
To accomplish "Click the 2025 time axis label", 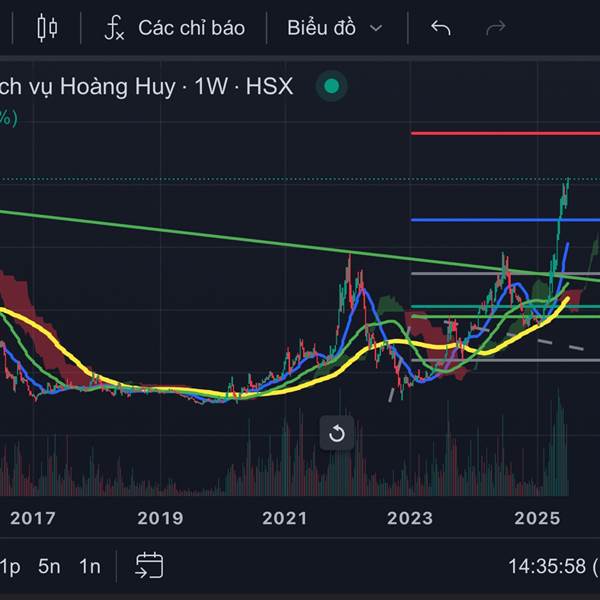I will click(x=537, y=518).
